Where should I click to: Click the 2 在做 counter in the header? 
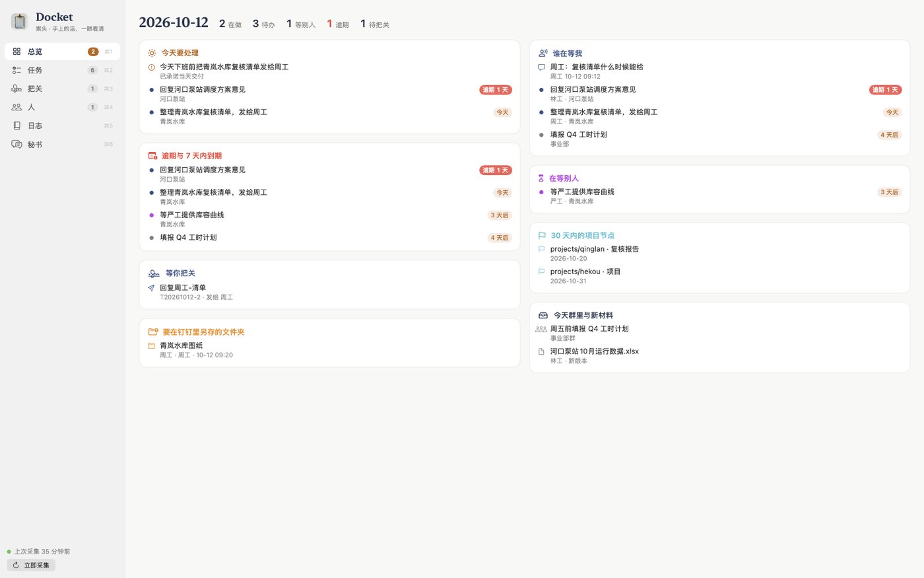[230, 24]
